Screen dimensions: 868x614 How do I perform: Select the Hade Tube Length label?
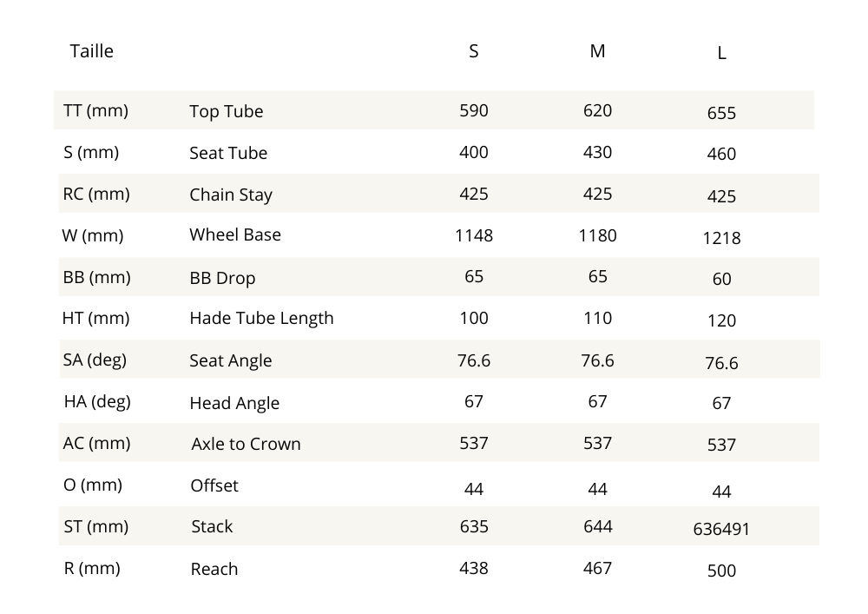[261, 318]
